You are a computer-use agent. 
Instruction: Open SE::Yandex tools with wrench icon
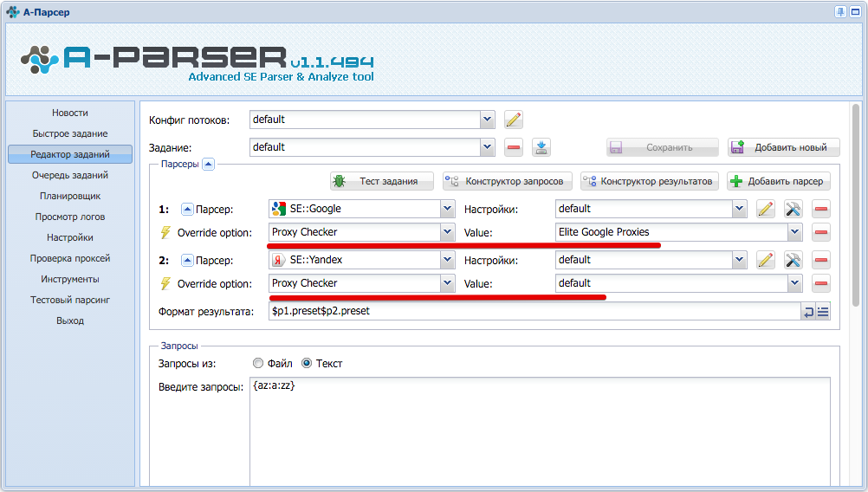(794, 260)
